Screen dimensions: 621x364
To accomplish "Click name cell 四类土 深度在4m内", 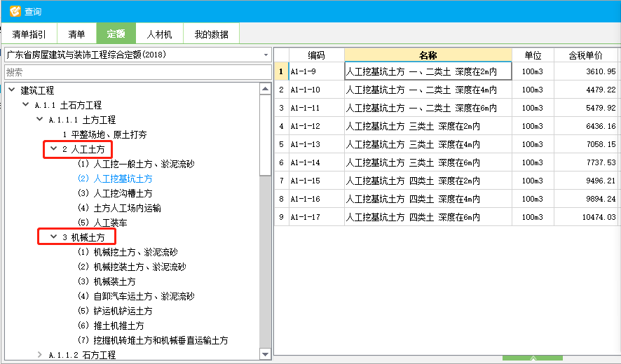I will 428,199.
